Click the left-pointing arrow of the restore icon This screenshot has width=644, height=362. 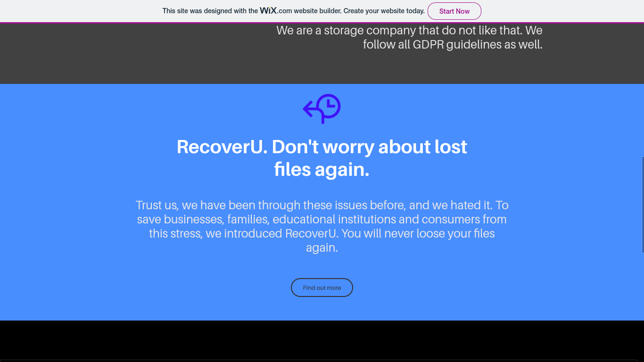pyautogui.click(x=309, y=109)
